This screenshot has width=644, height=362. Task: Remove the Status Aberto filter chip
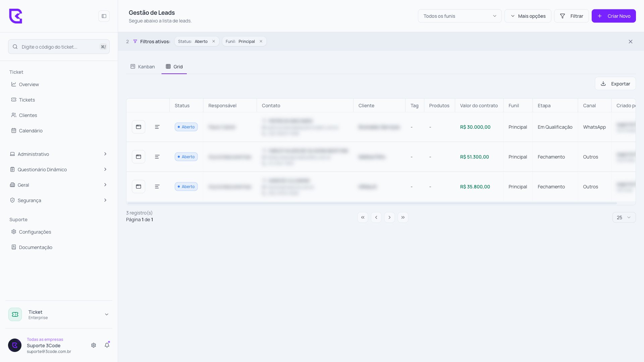214,42
